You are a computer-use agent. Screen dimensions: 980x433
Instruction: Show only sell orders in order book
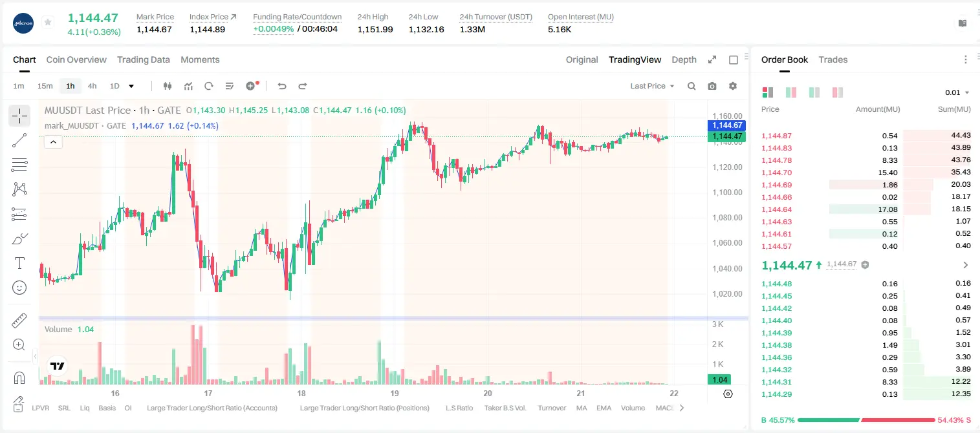tap(838, 92)
